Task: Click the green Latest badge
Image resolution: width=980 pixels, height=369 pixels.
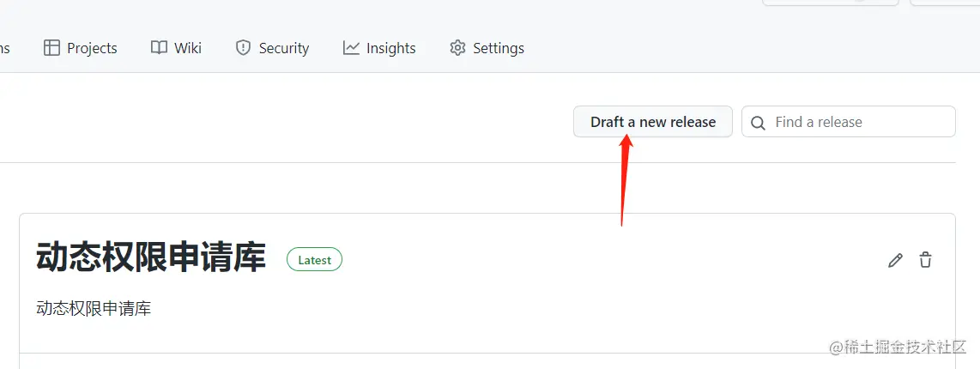Action: pyautogui.click(x=314, y=259)
